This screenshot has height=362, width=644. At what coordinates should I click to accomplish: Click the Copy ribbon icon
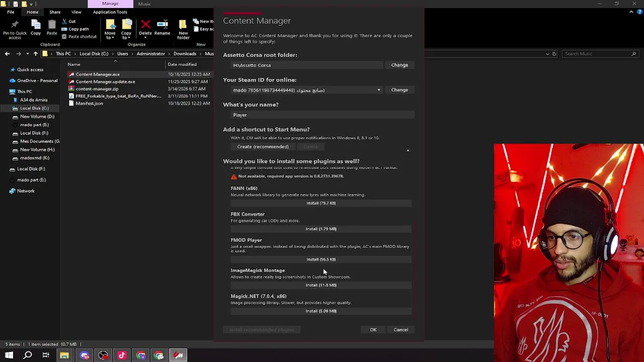pyautogui.click(x=36, y=25)
